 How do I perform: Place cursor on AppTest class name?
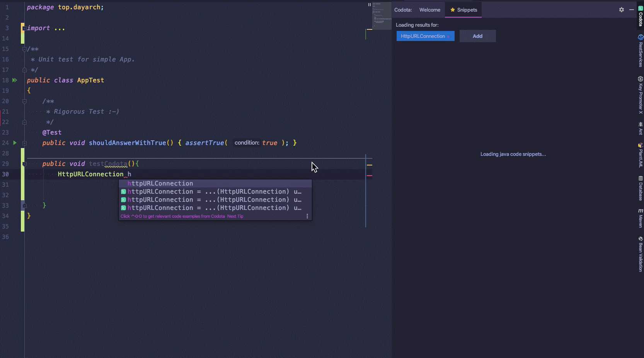click(x=90, y=80)
